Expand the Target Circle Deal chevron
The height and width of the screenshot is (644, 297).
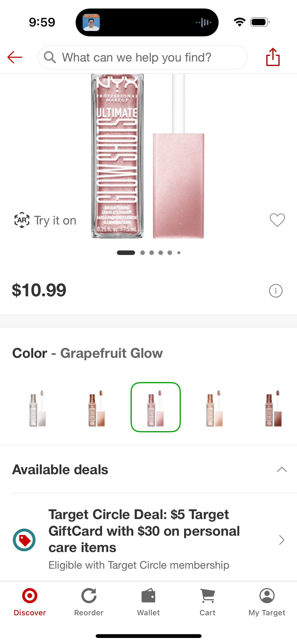pyautogui.click(x=282, y=540)
